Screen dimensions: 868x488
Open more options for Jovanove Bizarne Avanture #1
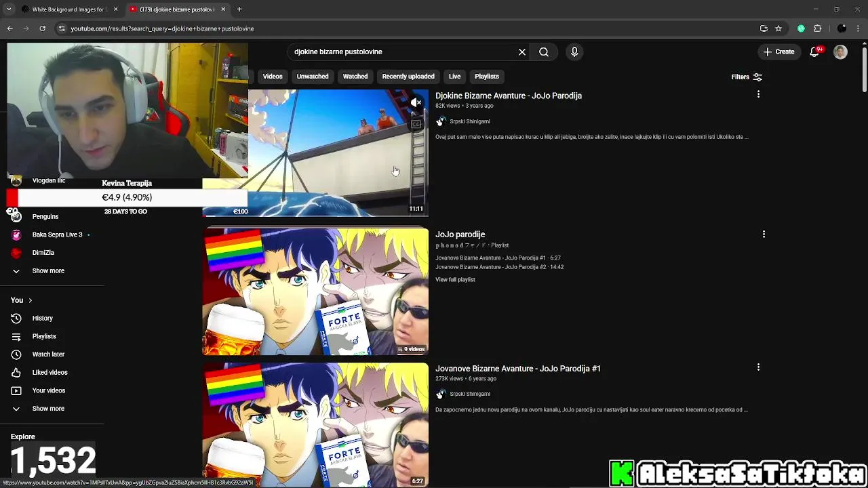(x=758, y=367)
